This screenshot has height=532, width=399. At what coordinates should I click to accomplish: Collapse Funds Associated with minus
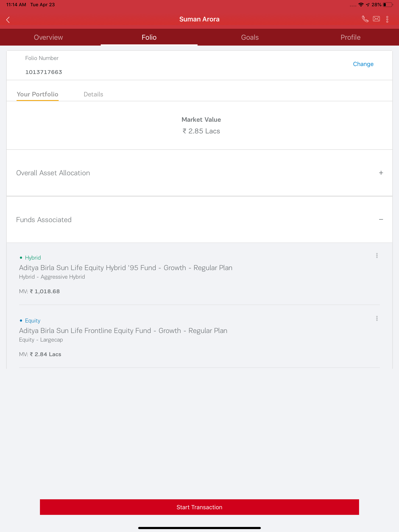pyautogui.click(x=381, y=219)
